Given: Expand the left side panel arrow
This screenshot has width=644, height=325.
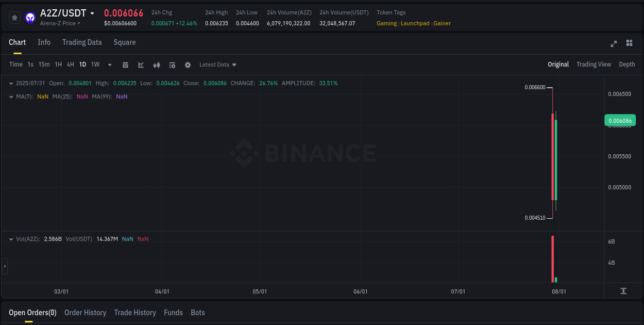Looking at the screenshot, I should [x=4, y=266].
